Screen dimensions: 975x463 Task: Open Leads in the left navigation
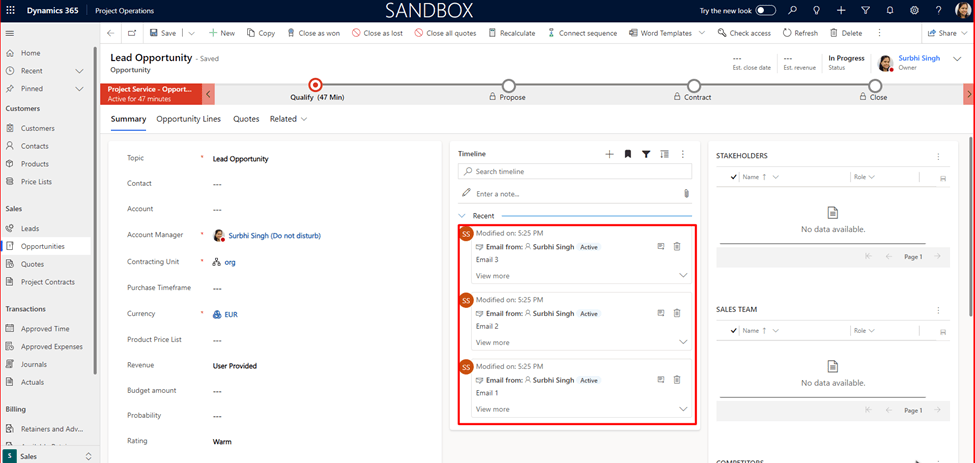pyautogui.click(x=30, y=228)
